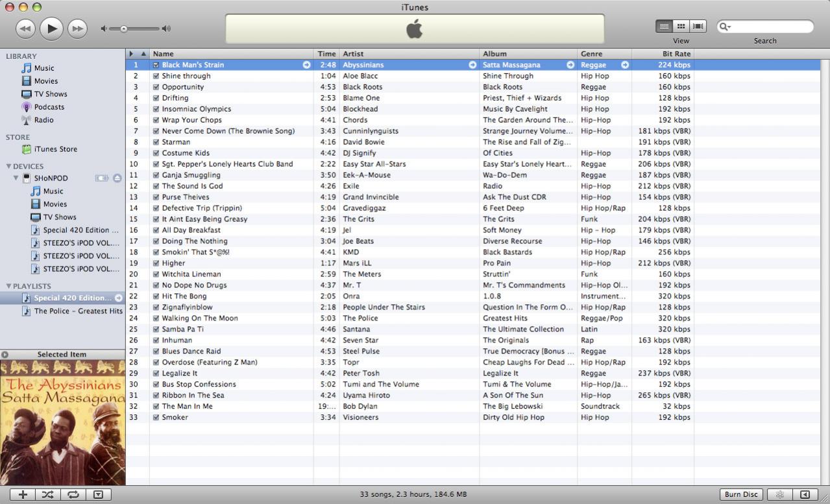Uncheck the All Day Breakfast checkbox

(x=156, y=230)
